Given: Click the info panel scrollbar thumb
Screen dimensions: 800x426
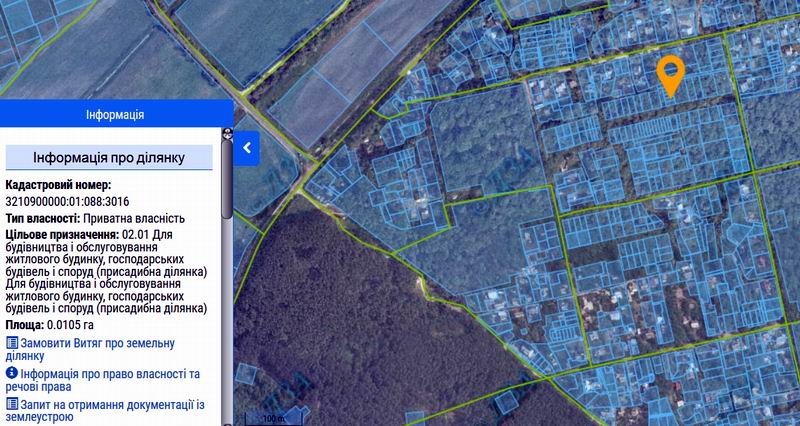Looking at the screenshot, I should [x=227, y=175].
